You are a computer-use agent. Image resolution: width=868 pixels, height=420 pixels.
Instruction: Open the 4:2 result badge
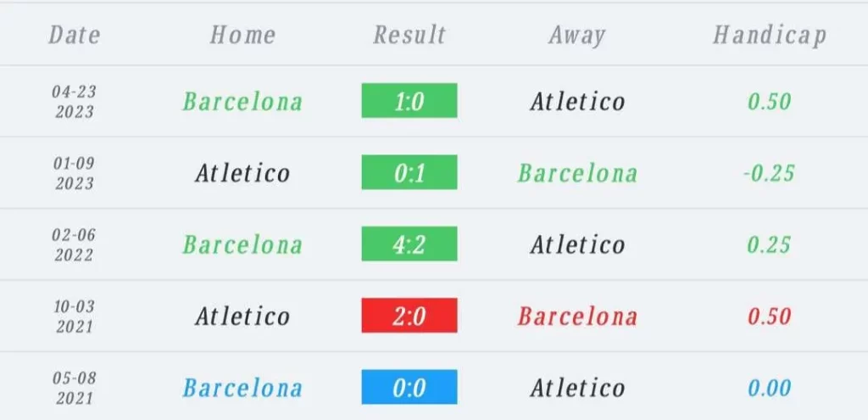coord(409,244)
